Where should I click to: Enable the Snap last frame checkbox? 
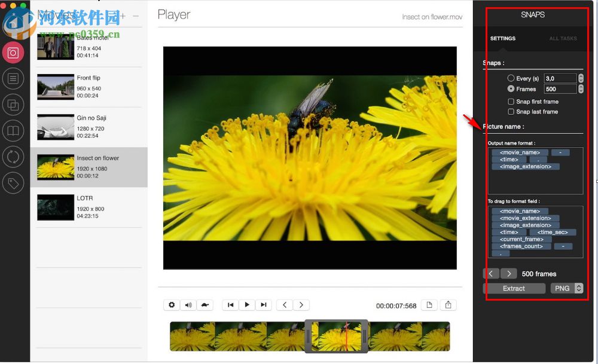(512, 112)
